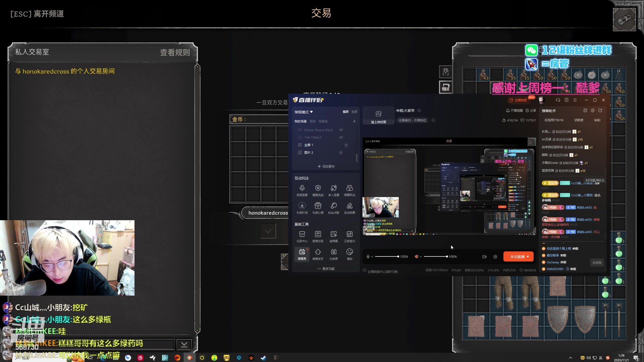
Task: Select 可改名 scene tab
Action: [323, 121]
